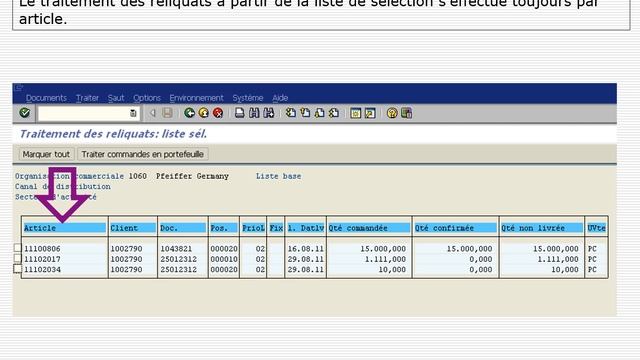
Task: Click the Create Shortcut icon
Action: pyautogui.click(x=370, y=113)
